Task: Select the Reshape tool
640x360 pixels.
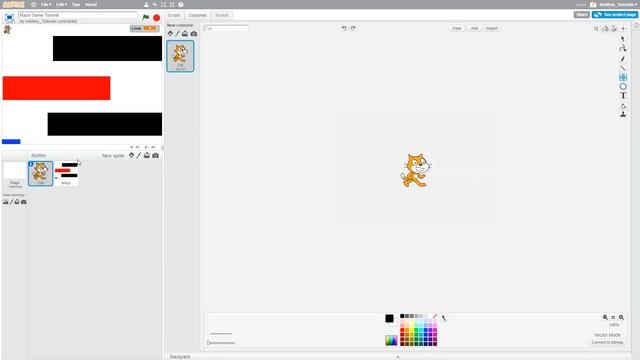Action: point(623,48)
